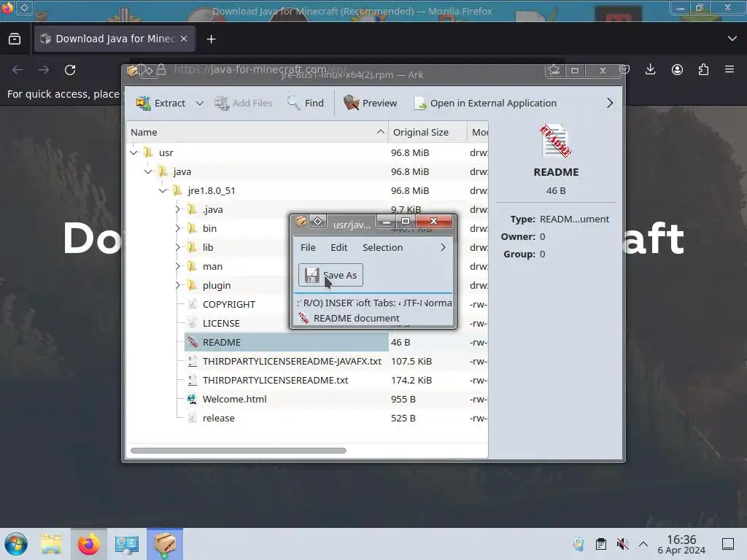Image resolution: width=747 pixels, height=560 pixels.
Task: Select the bin folder icon
Action: pyautogui.click(x=192, y=228)
